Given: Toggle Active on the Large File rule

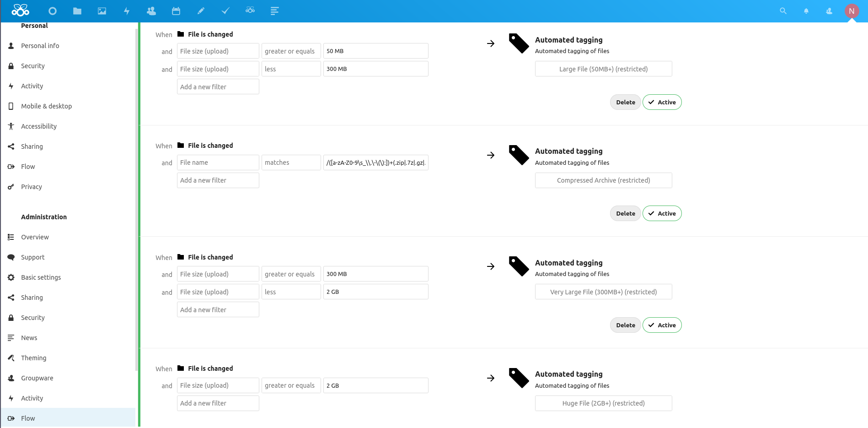Looking at the screenshot, I should (x=662, y=102).
